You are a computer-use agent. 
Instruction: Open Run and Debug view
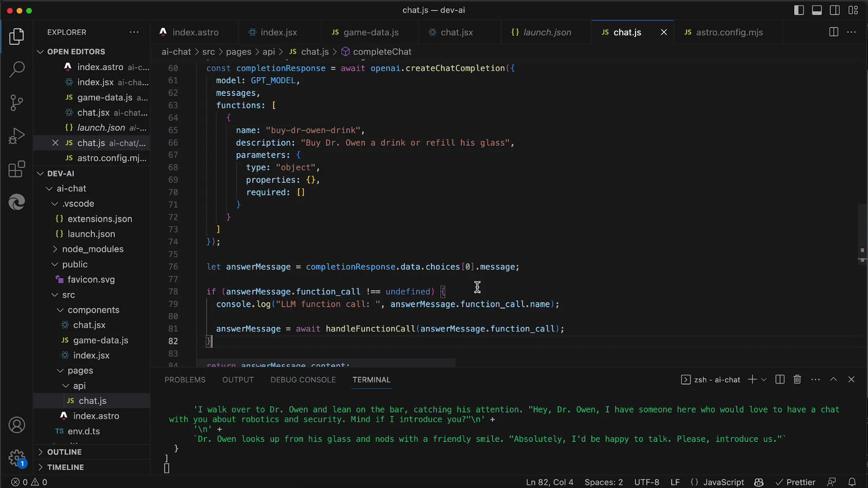pos(17,136)
